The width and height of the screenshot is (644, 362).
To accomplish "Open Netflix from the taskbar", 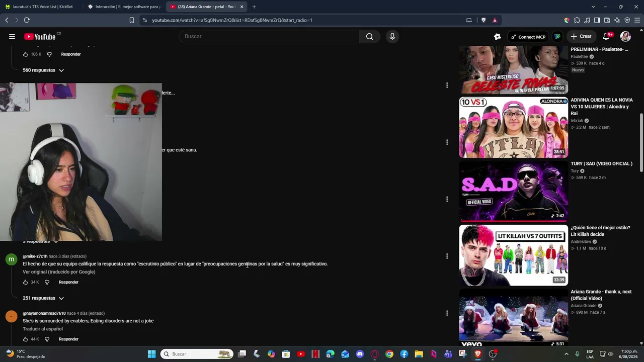I will pyautogui.click(x=315, y=354).
